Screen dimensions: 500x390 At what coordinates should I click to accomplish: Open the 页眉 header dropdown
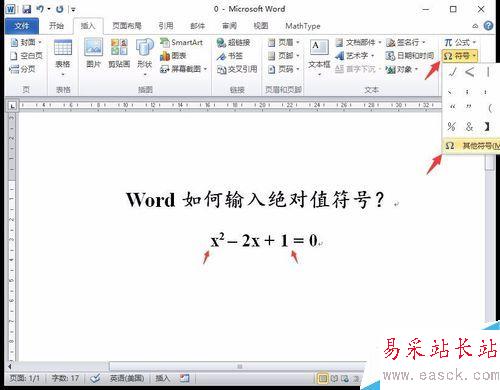(x=284, y=42)
